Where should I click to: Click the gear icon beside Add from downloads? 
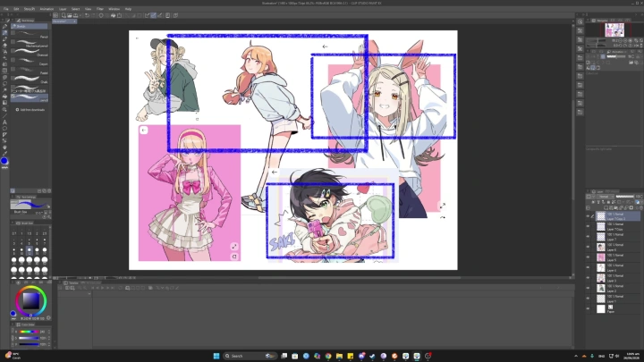pyautogui.click(x=17, y=110)
